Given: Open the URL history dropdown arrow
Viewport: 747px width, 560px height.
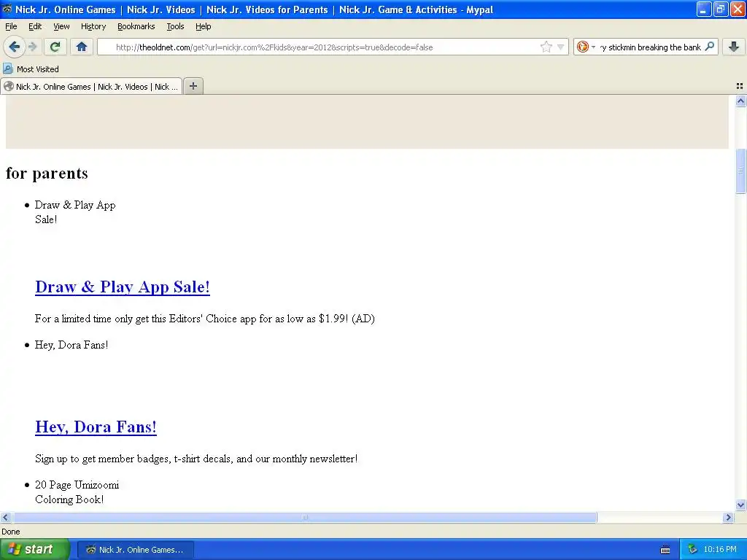Looking at the screenshot, I should point(561,47).
